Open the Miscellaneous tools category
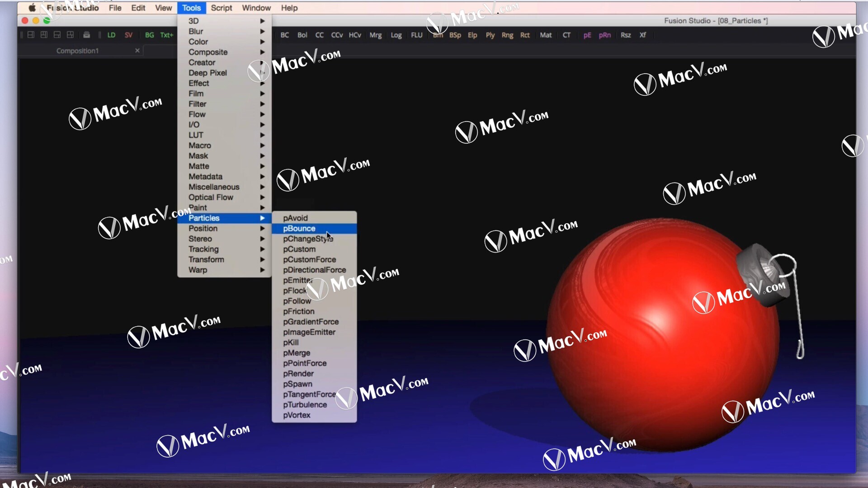 click(x=224, y=187)
